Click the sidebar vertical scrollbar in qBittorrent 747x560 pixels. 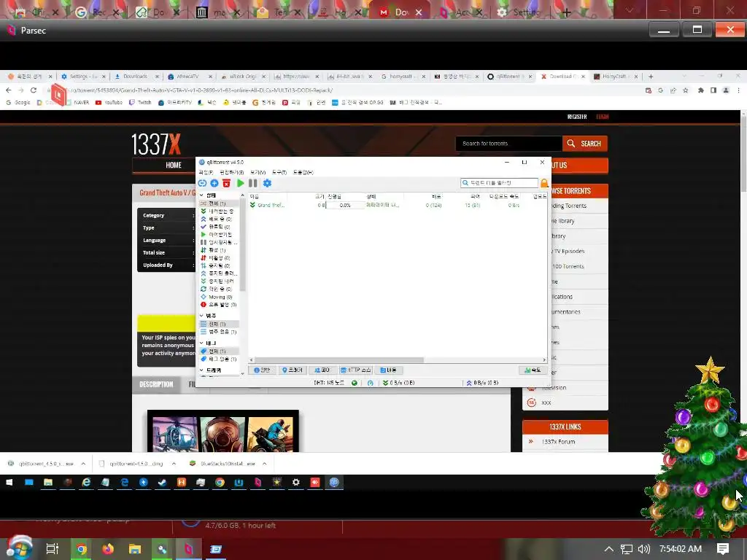(242, 244)
